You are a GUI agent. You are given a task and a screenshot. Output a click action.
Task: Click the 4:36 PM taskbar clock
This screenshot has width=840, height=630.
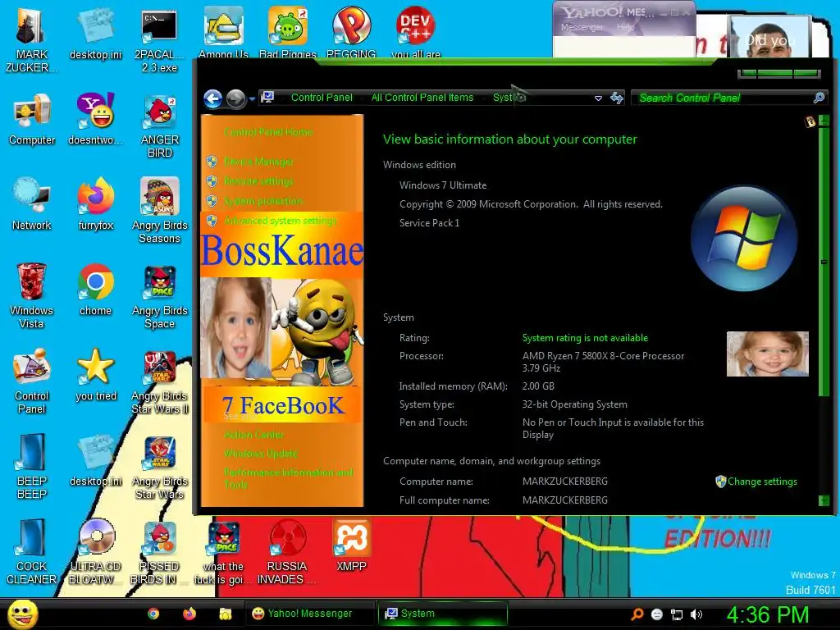(x=768, y=614)
